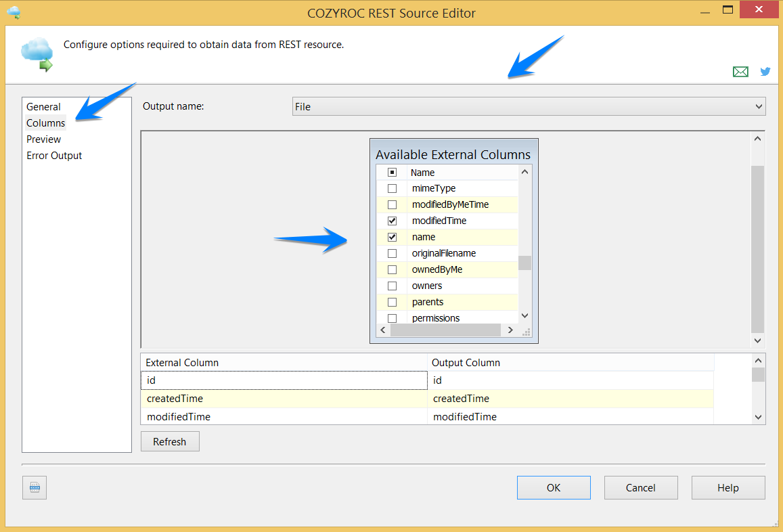This screenshot has height=532, width=783.
Task: Select the modifiedTime External Column cell
Action: pyautogui.click(x=284, y=417)
